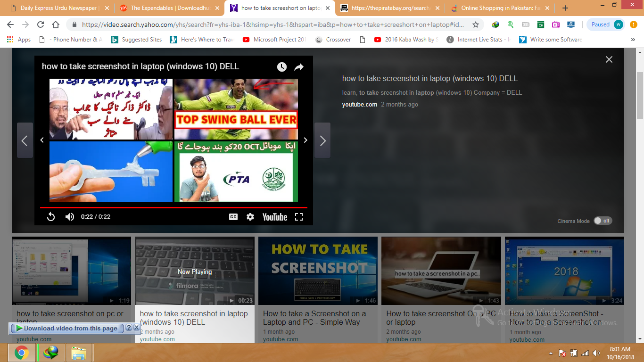
Task: Open the video player settings gear
Action: pos(250,217)
